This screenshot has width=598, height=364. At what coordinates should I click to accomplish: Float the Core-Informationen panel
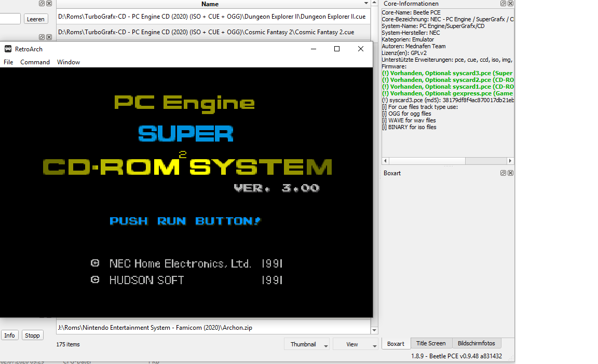503,4
